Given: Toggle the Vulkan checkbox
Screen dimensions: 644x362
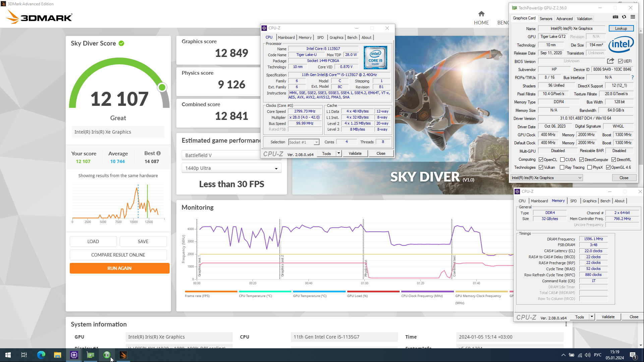Looking at the screenshot, I should tap(541, 167).
